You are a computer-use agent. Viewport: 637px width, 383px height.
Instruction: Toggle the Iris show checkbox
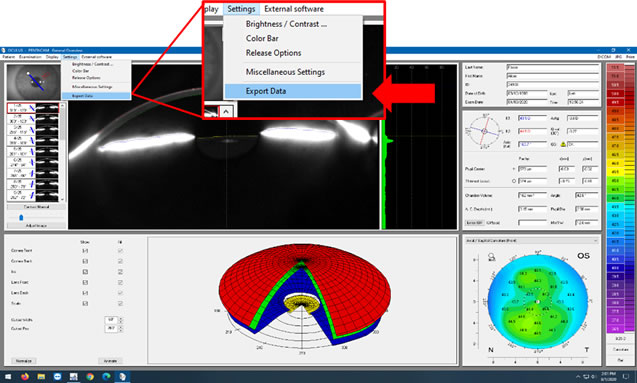(x=85, y=272)
